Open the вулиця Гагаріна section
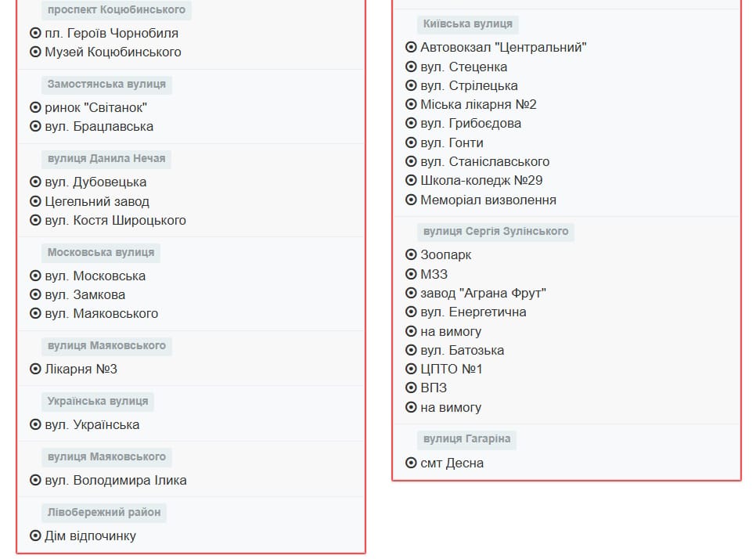 (466, 439)
